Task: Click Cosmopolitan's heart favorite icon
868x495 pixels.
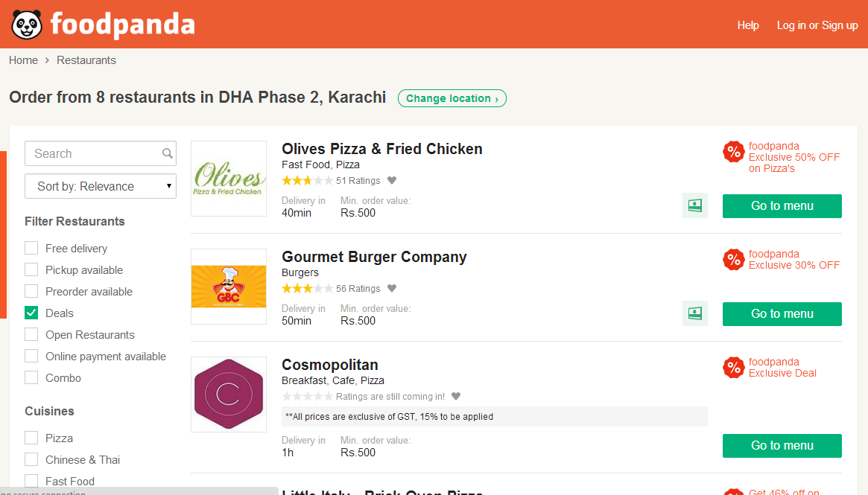Action: tap(456, 396)
